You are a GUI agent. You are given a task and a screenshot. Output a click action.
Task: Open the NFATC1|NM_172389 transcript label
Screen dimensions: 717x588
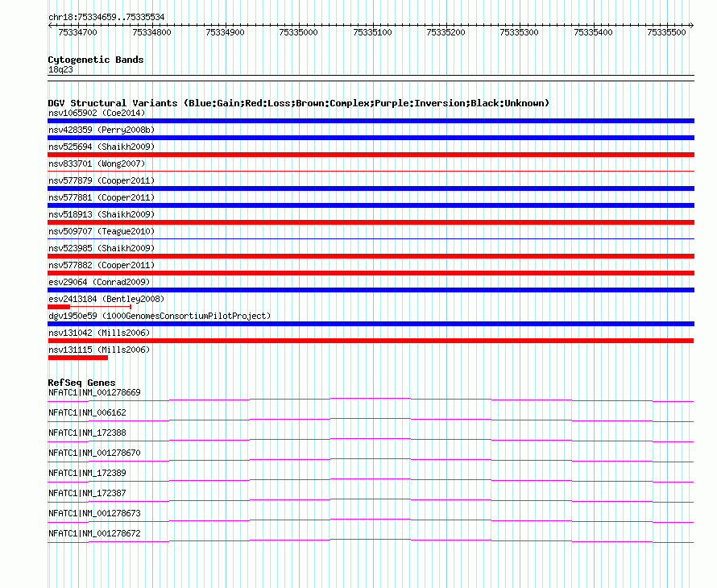click(x=87, y=474)
